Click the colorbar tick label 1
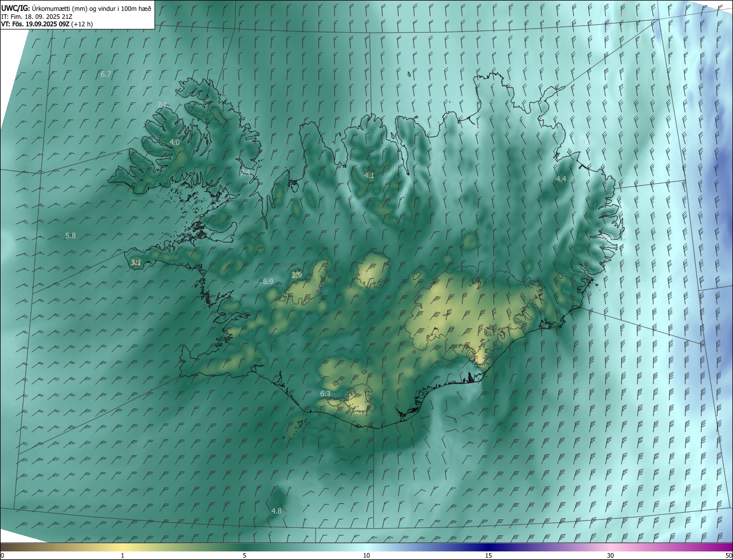Screen dimensions: 733x560 [123, 555]
